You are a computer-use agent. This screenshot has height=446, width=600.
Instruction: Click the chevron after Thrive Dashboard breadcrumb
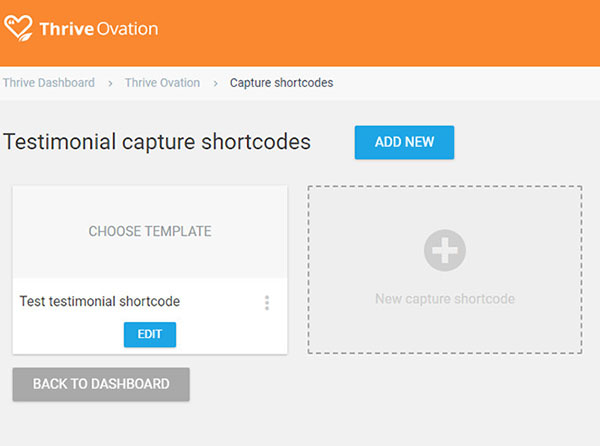pos(110,83)
